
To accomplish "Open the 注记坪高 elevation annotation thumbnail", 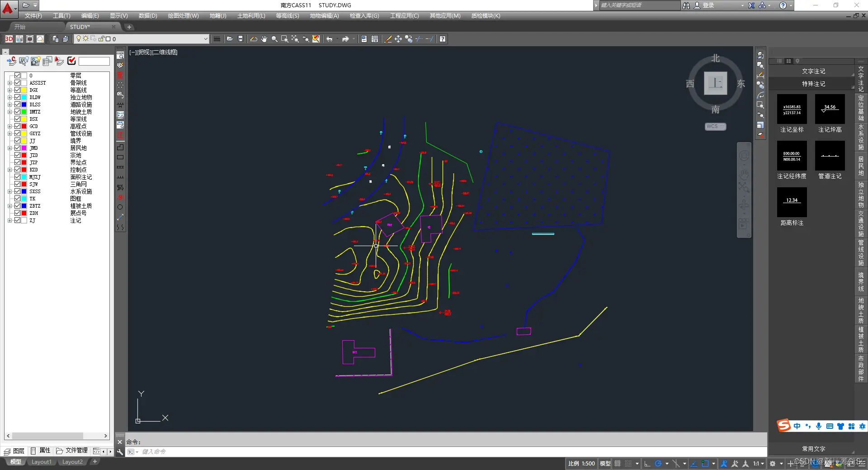I will click(830, 109).
